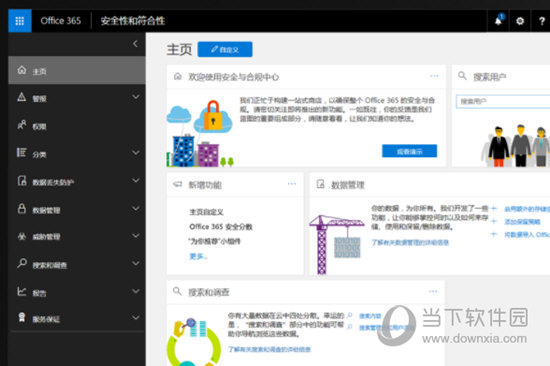Click the 搜索内容 link
550x366 pixels.
[x=370, y=316]
